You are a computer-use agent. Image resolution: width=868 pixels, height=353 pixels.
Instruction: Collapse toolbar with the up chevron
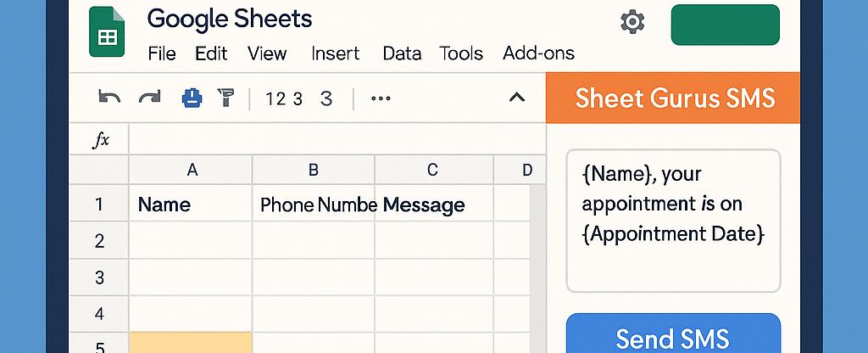point(516,98)
